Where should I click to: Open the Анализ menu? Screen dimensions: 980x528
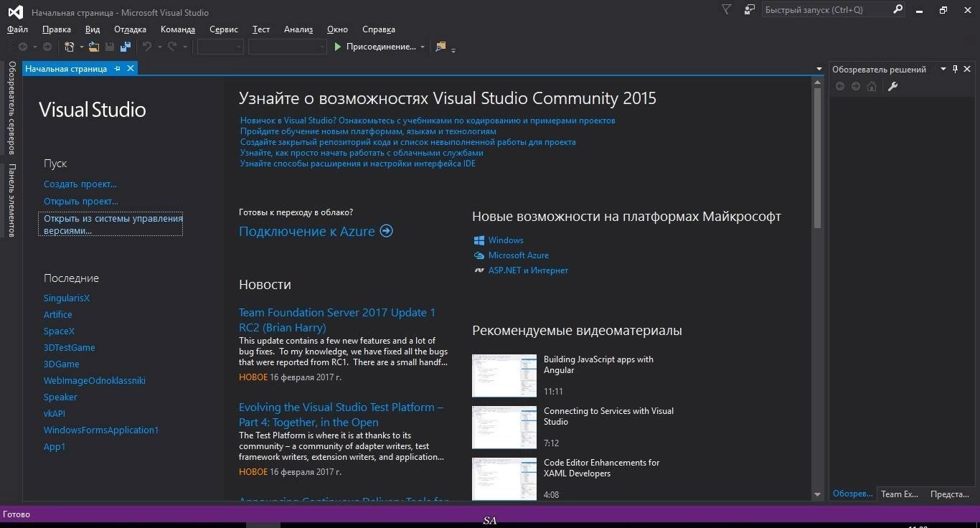[298, 29]
